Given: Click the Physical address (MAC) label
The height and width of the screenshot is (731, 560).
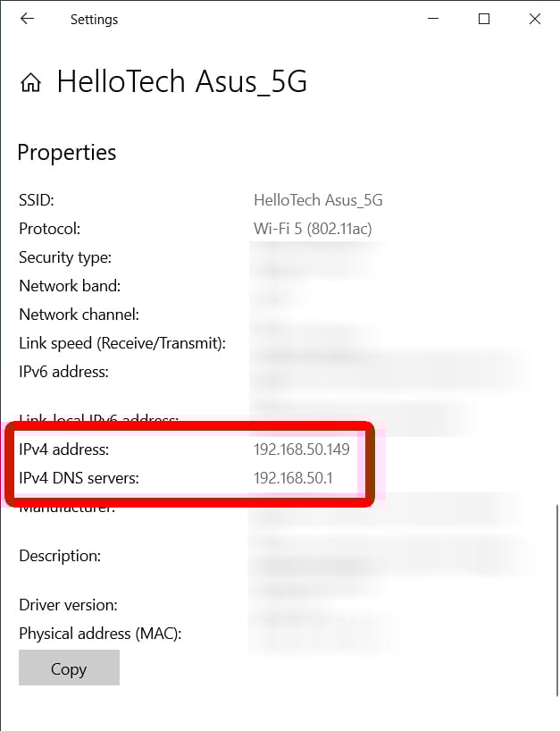Looking at the screenshot, I should (x=100, y=634).
